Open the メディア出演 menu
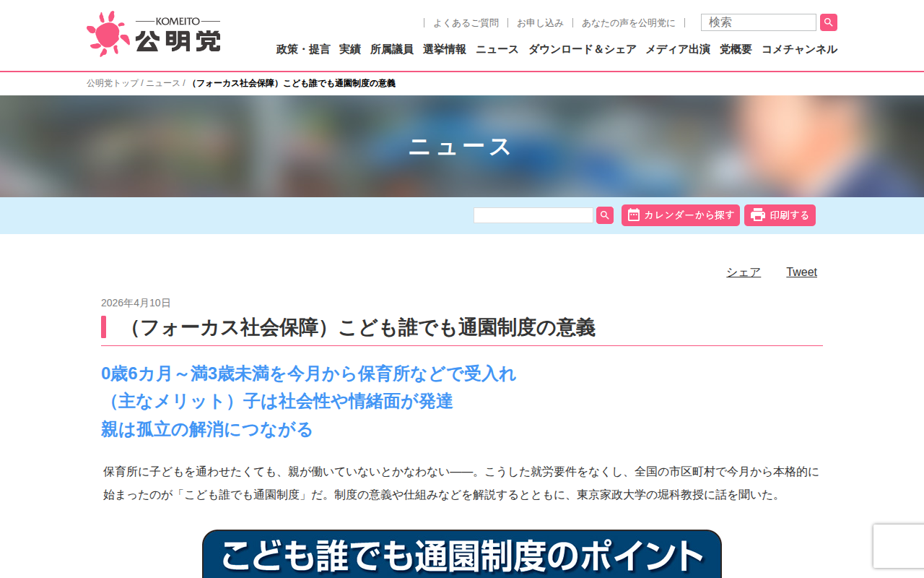This screenshot has width=924, height=578. [678, 49]
